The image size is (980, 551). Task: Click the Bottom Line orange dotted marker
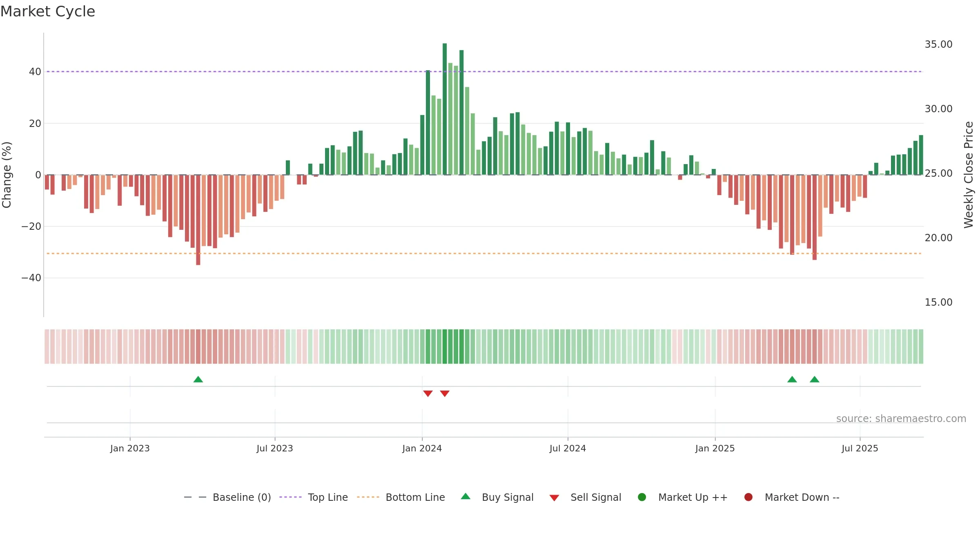(368, 497)
